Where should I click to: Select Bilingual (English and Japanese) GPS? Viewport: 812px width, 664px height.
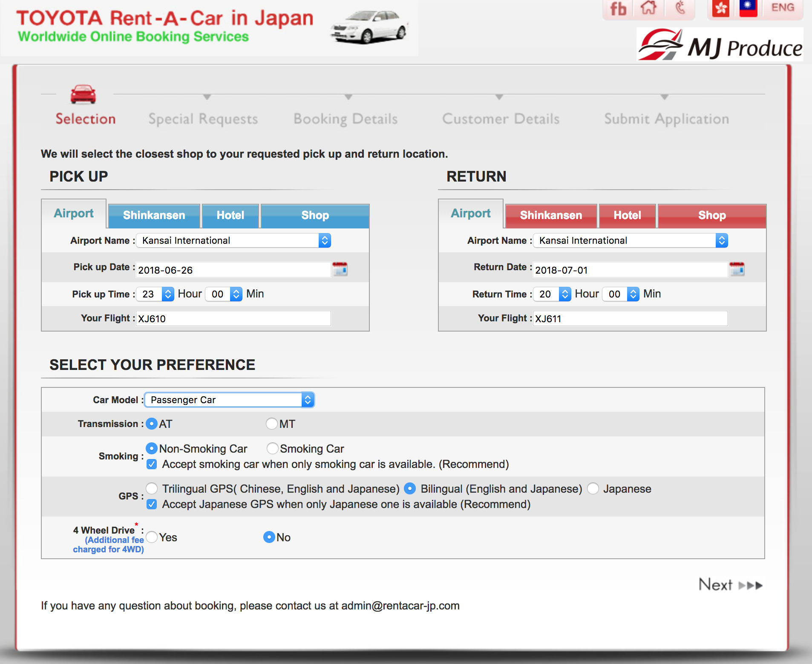pos(410,489)
